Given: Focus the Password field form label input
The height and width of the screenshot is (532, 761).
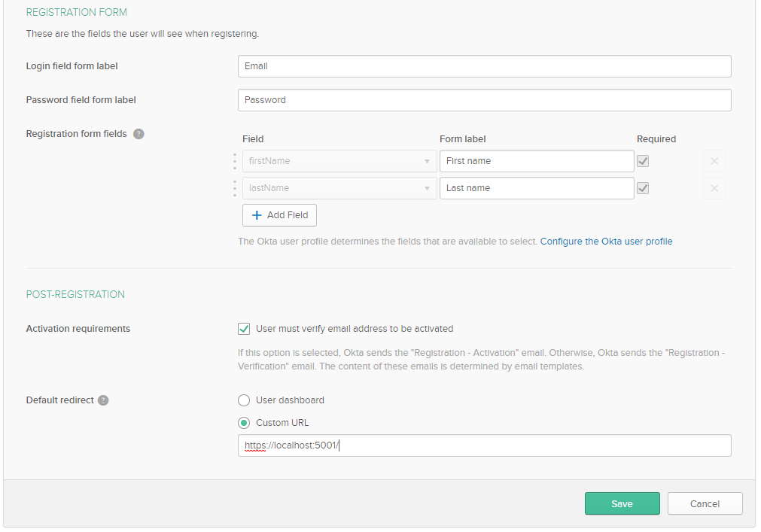Looking at the screenshot, I should pos(484,100).
